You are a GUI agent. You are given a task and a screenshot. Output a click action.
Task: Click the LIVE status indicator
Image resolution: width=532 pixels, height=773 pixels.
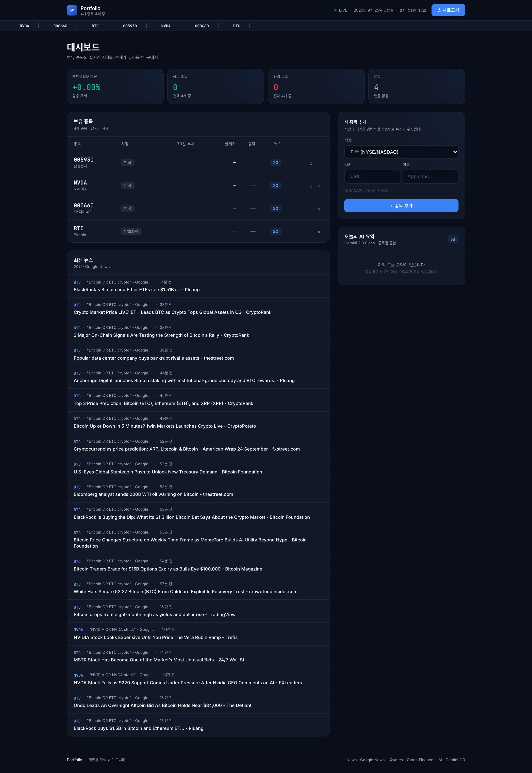[341, 10]
